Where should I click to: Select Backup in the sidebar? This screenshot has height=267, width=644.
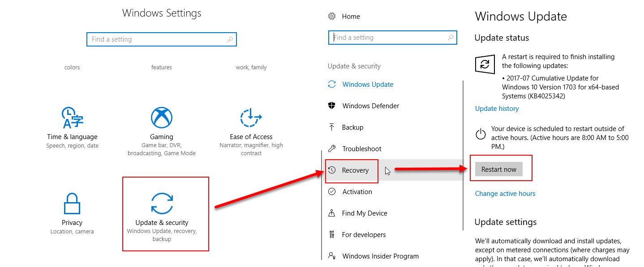pos(352,127)
